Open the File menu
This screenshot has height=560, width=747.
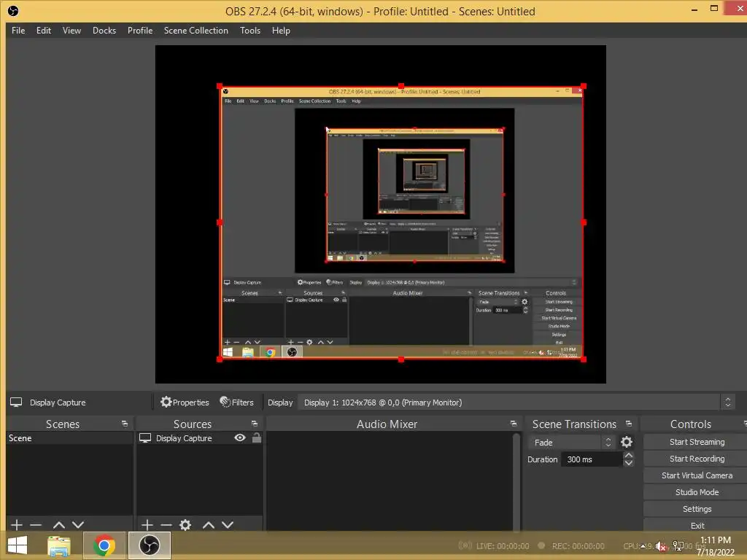pyautogui.click(x=18, y=31)
